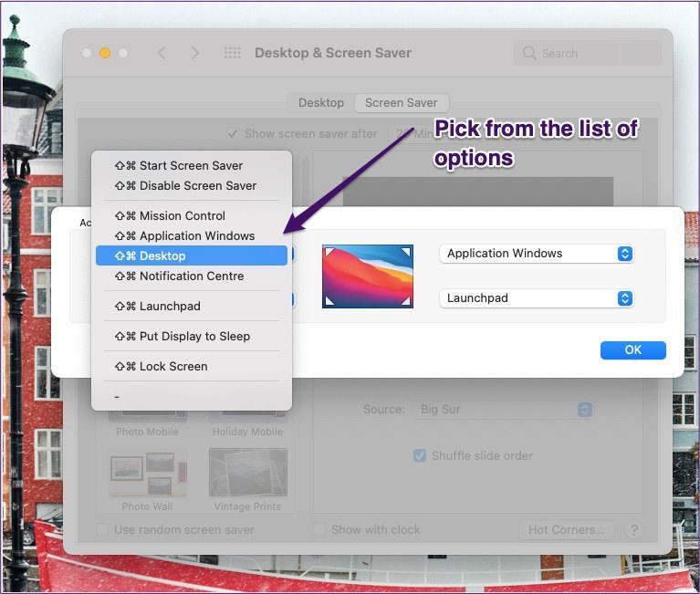The image size is (700, 594).
Task: Switch to the Desktop tab
Action: click(321, 102)
